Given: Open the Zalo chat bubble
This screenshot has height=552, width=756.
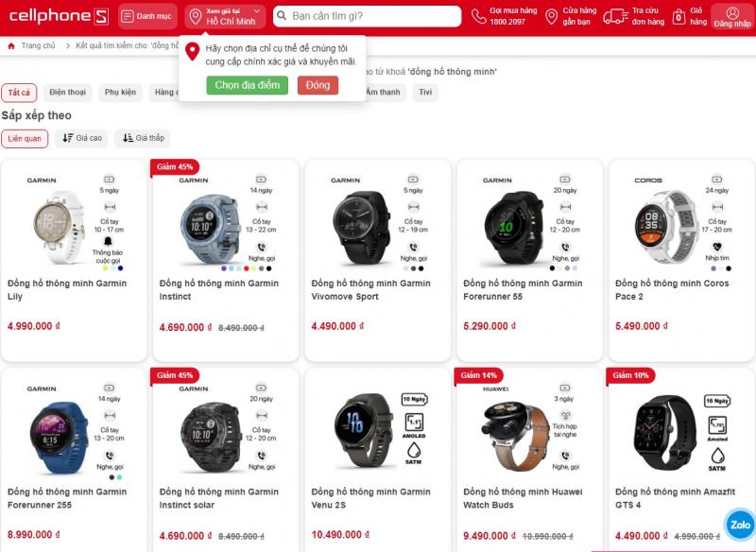Looking at the screenshot, I should [x=740, y=525].
